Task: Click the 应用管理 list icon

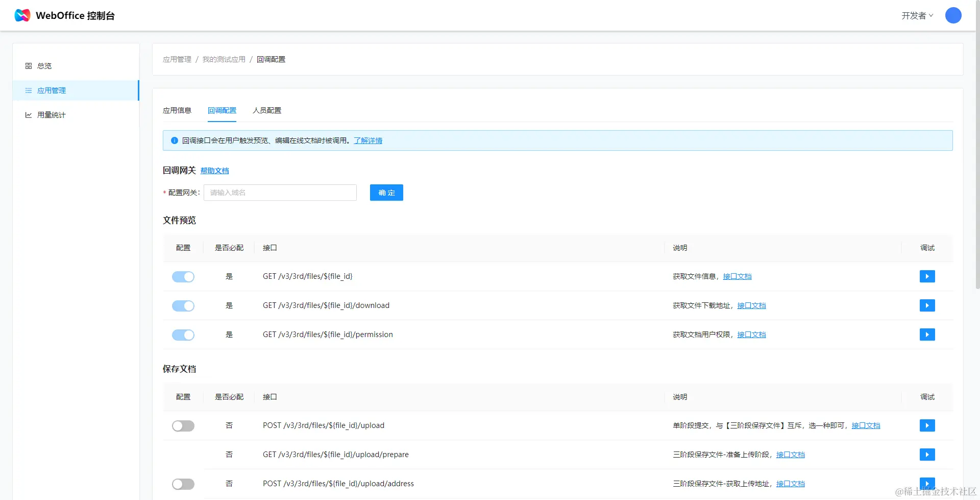Action: pos(29,90)
